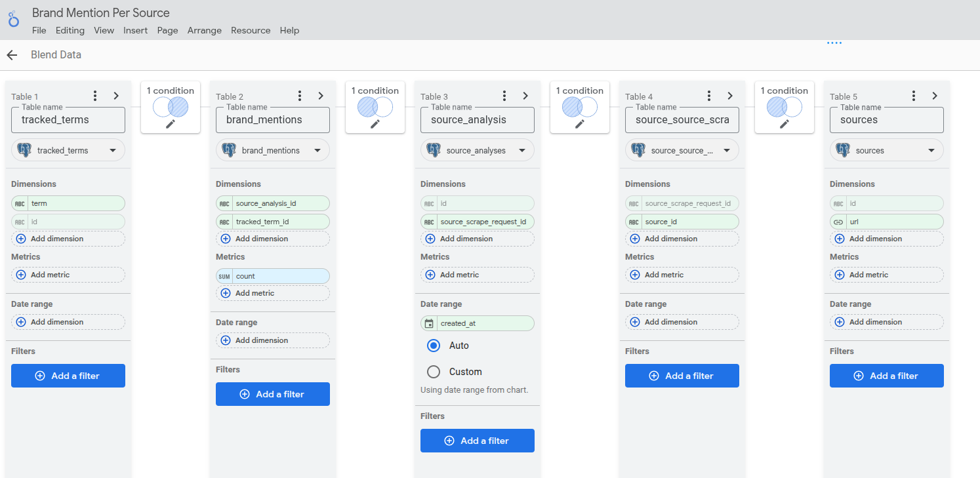Viewport: 980px width, 478px height.
Task: Open the Editing menu
Action: tap(70, 30)
